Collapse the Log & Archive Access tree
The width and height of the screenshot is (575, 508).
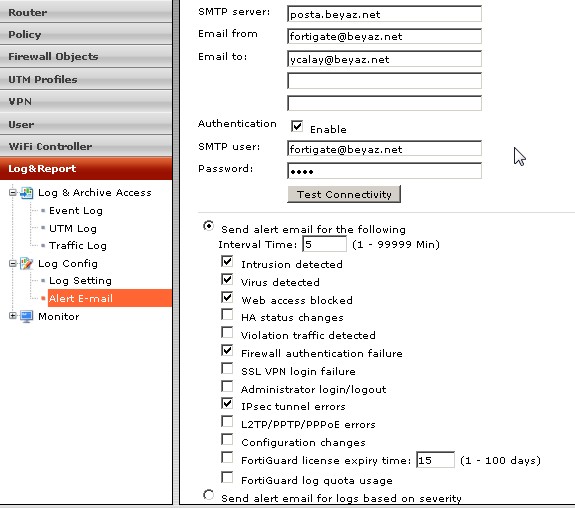point(13,193)
